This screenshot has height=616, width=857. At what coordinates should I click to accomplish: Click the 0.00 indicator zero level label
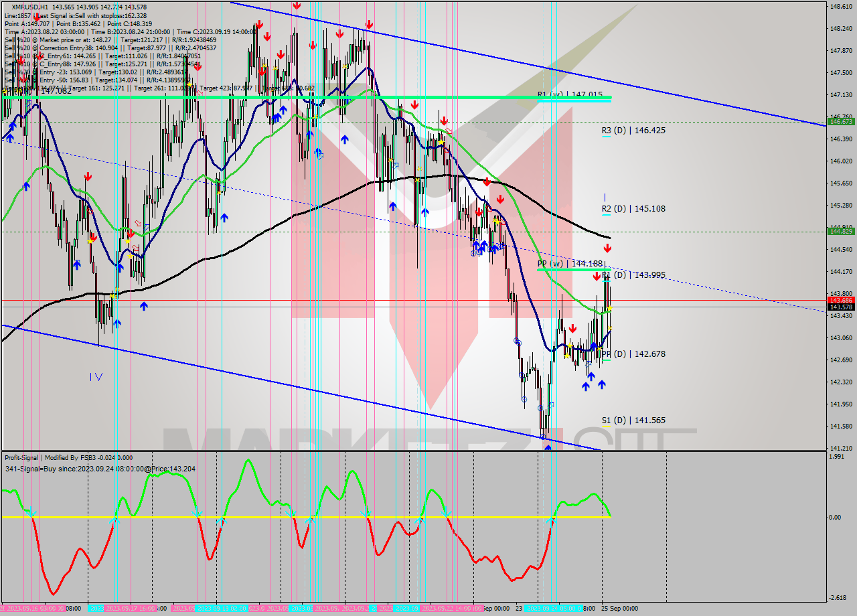[836, 518]
